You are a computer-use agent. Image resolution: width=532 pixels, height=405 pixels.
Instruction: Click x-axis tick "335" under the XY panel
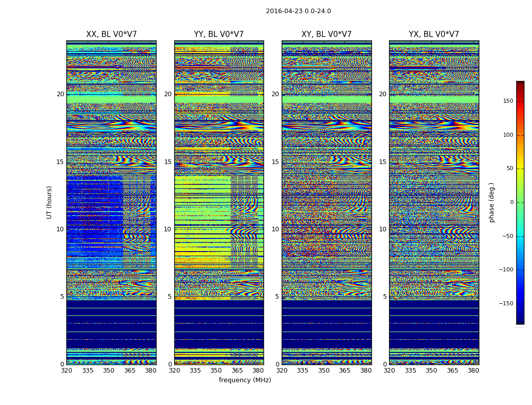(x=302, y=371)
